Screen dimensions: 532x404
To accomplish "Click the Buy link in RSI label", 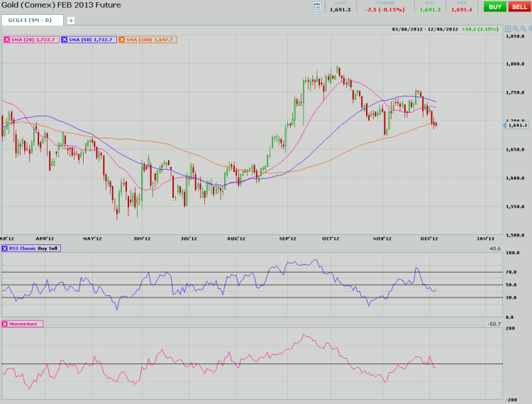I will click(44, 248).
